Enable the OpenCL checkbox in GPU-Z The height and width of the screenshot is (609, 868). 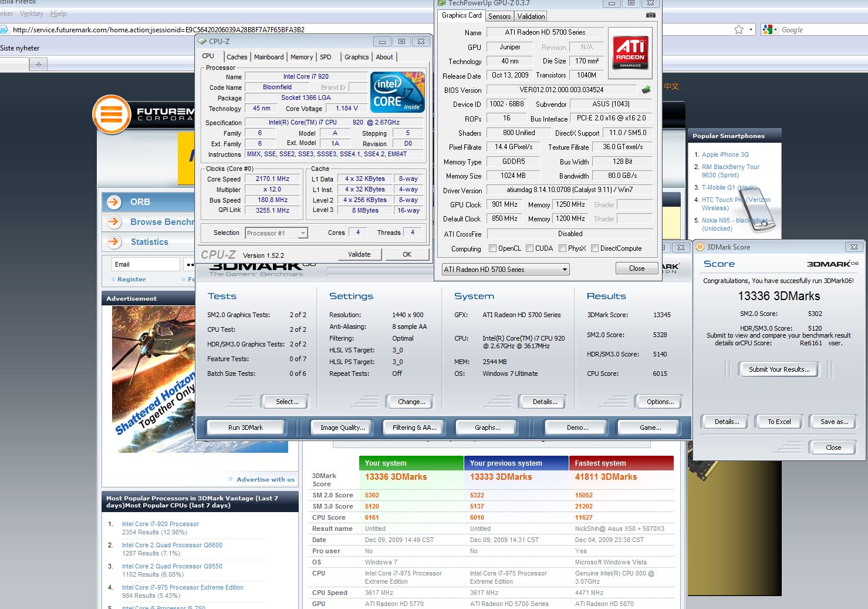pyautogui.click(x=492, y=248)
